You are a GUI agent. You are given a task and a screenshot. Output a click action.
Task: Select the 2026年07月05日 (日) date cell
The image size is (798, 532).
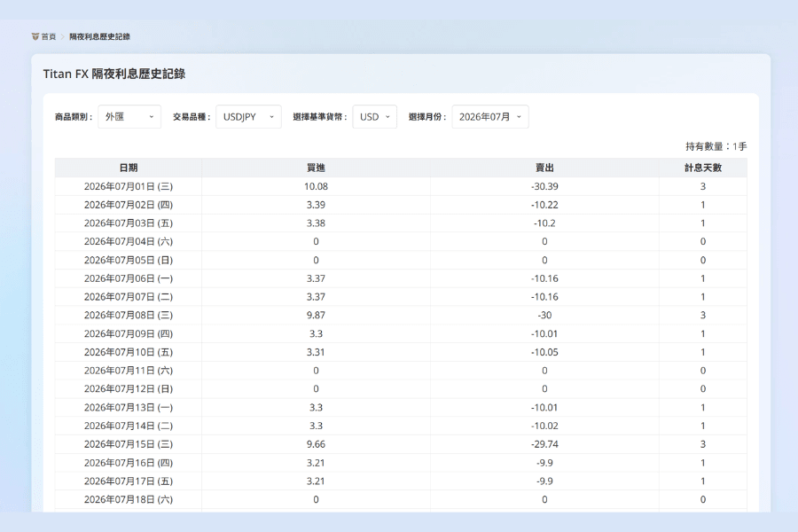click(x=129, y=260)
